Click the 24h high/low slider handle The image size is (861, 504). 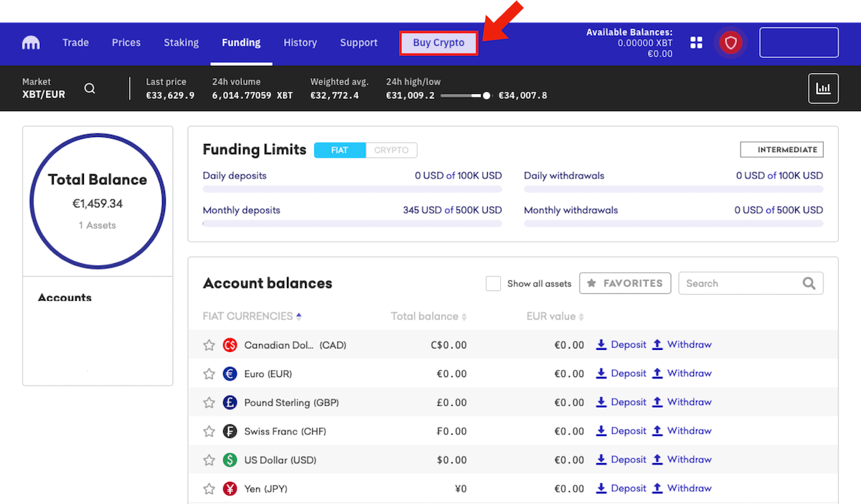coord(486,95)
